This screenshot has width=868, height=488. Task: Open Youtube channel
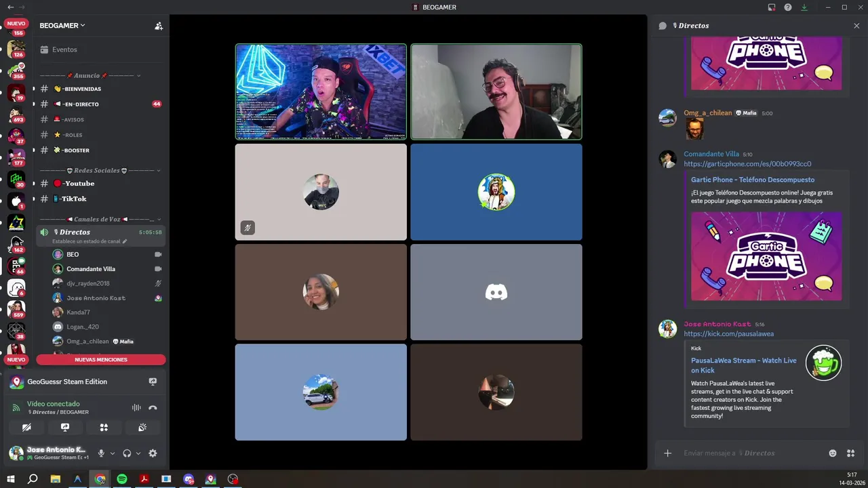(x=100, y=184)
